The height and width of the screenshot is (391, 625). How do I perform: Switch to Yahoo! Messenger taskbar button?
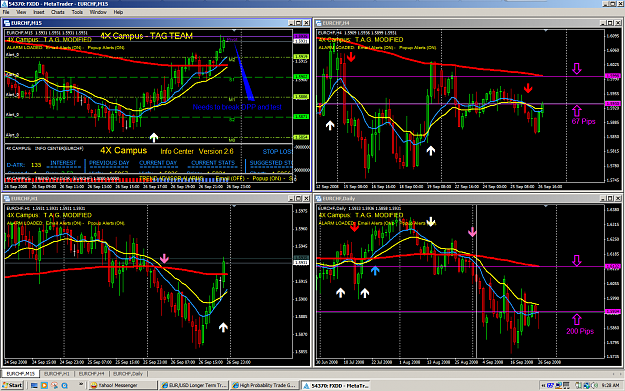click(x=122, y=385)
